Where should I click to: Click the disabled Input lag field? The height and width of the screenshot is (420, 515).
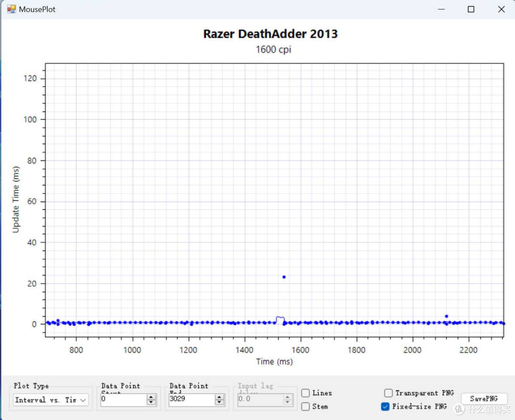click(260, 400)
